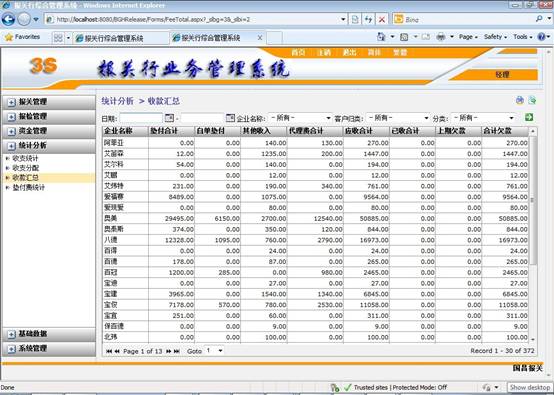Click the table vertical scrollbar thumb
The width and height of the screenshot is (554, 395).
click(x=533, y=201)
